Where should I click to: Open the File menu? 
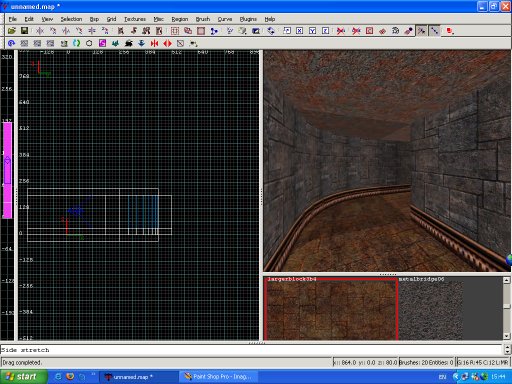click(13, 19)
